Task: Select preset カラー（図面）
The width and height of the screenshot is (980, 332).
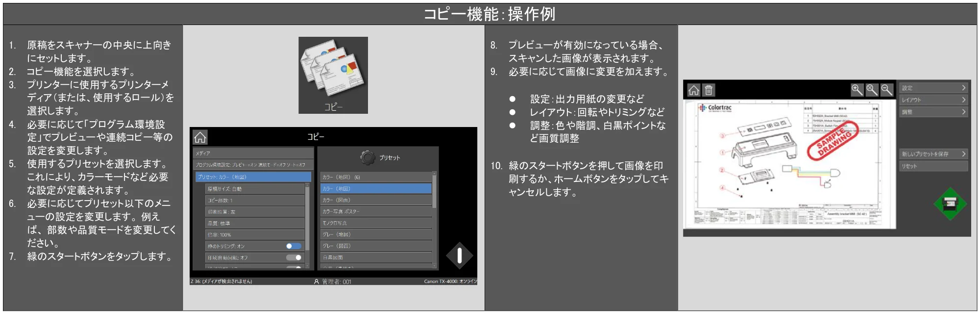Action: 376,200
